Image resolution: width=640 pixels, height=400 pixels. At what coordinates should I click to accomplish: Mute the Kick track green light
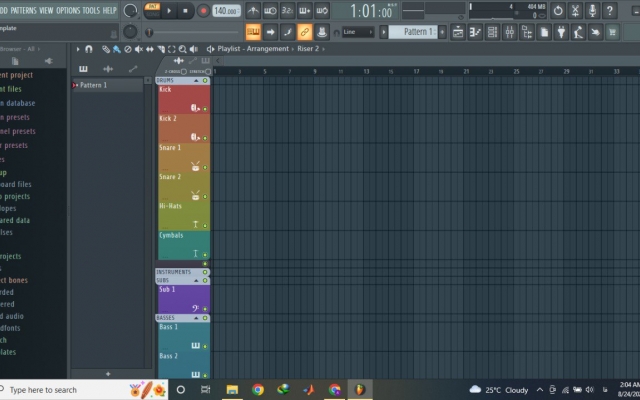tap(205, 109)
